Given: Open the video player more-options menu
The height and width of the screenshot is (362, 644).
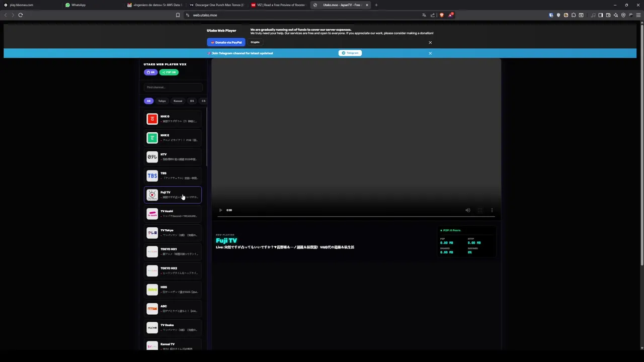Looking at the screenshot, I should click(x=492, y=210).
